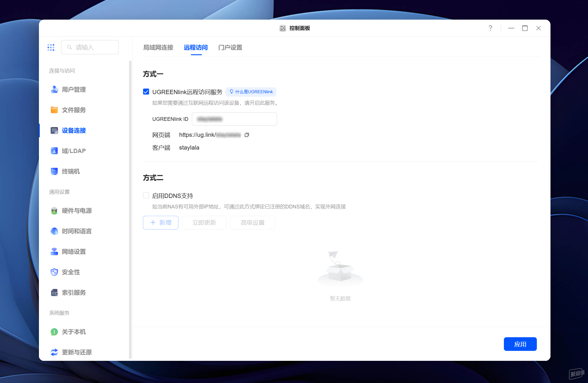Click the UGREENlink ID label

(x=170, y=119)
